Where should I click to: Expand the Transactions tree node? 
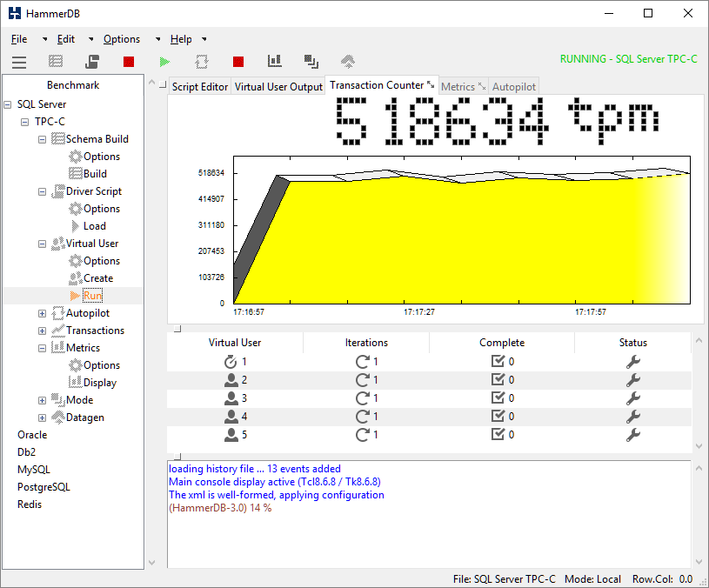[42, 331]
